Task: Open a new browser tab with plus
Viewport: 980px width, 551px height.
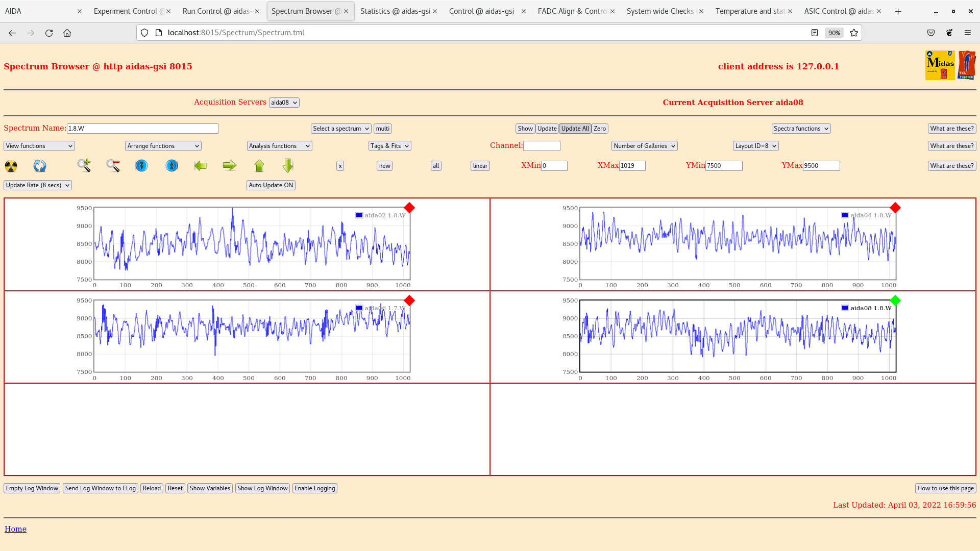Action: click(898, 11)
